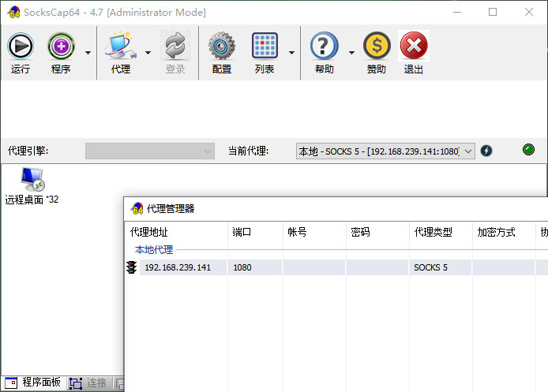Open the 配置 settings gear icon
Image resolution: width=548 pixels, height=392 pixels.
click(x=222, y=46)
